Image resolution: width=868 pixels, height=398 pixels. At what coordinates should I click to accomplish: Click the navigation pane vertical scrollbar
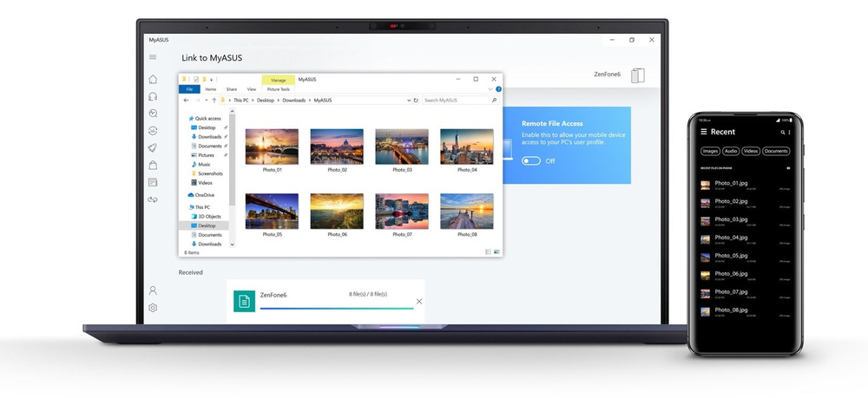pos(232,160)
